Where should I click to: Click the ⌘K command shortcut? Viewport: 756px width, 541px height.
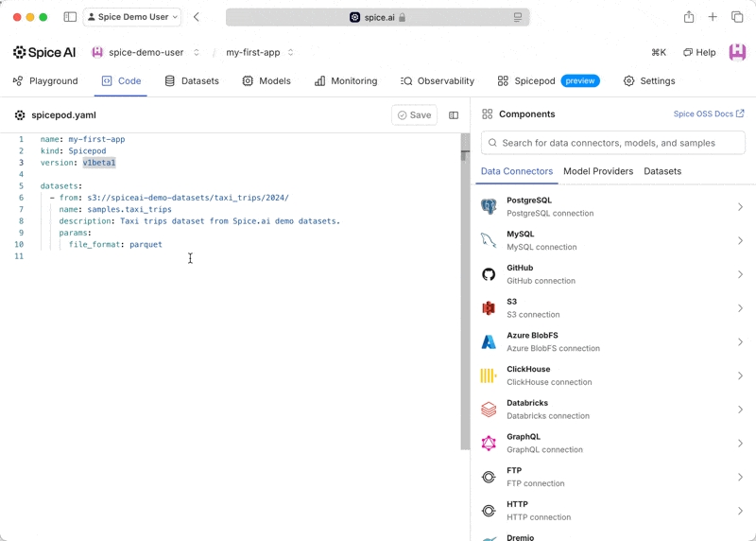[659, 53]
